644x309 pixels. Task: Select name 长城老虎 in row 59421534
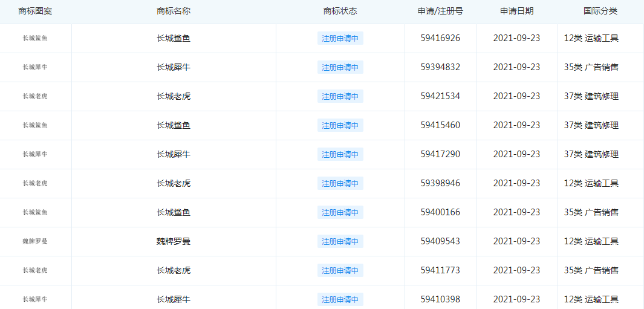[174, 96]
